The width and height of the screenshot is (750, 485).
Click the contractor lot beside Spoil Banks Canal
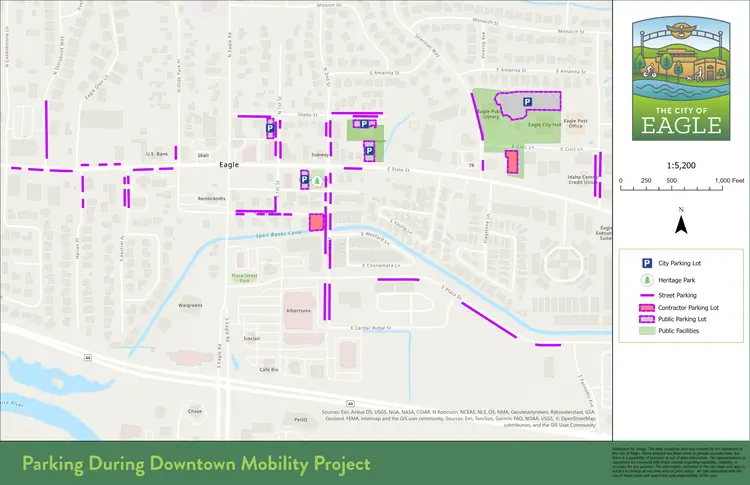click(x=317, y=222)
